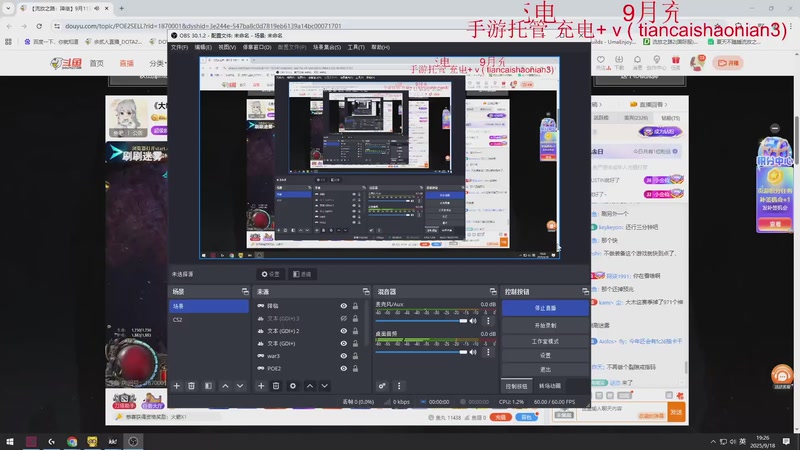Delete selected source with Sources trash icon

click(276, 386)
